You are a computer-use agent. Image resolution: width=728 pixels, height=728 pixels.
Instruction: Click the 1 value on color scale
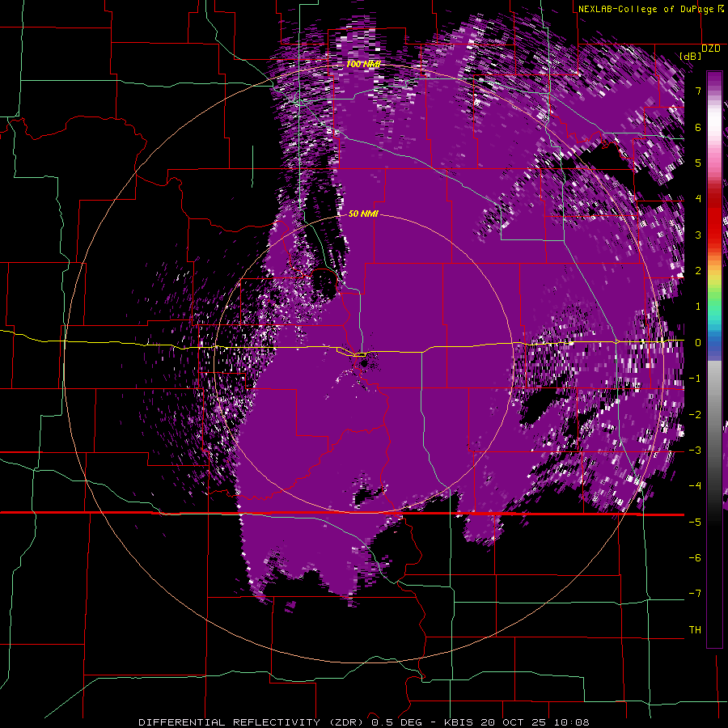click(x=698, y=307)
